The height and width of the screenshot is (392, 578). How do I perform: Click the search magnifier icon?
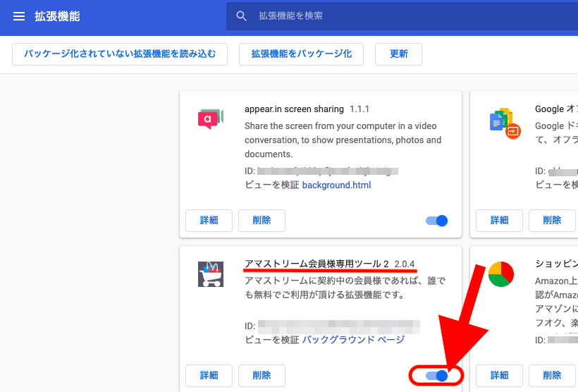(x=241, y=16)
